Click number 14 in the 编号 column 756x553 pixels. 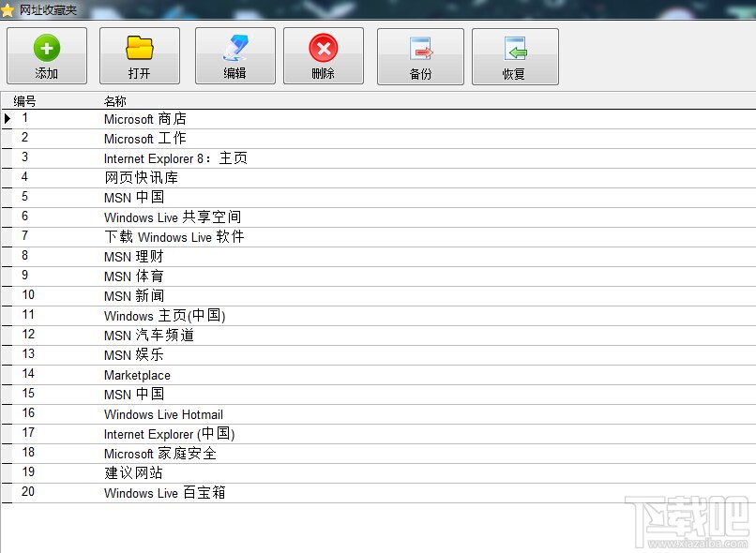[28, 374]
